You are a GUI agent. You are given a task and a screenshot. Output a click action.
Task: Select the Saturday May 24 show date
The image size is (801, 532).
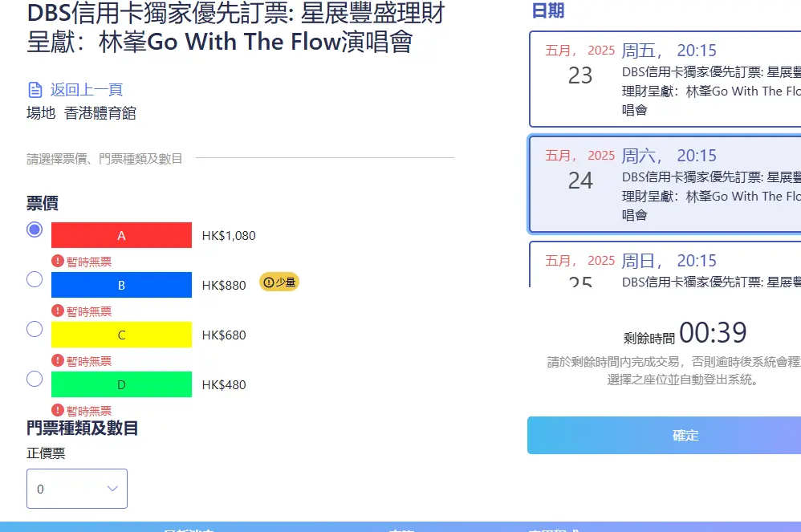pos(665,184)
